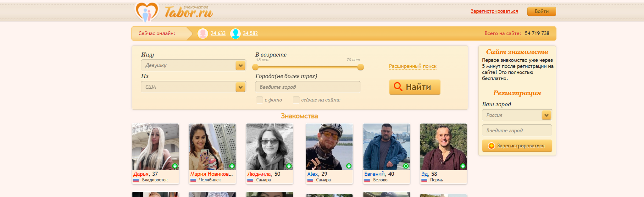Enable the 'сейчас на сайте' checkbox

[x=296, y=100]
